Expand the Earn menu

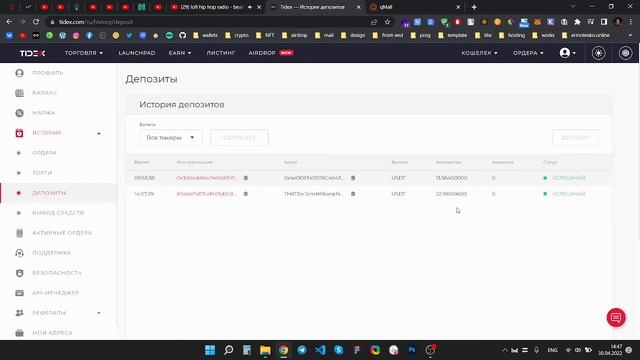point(180,53)
